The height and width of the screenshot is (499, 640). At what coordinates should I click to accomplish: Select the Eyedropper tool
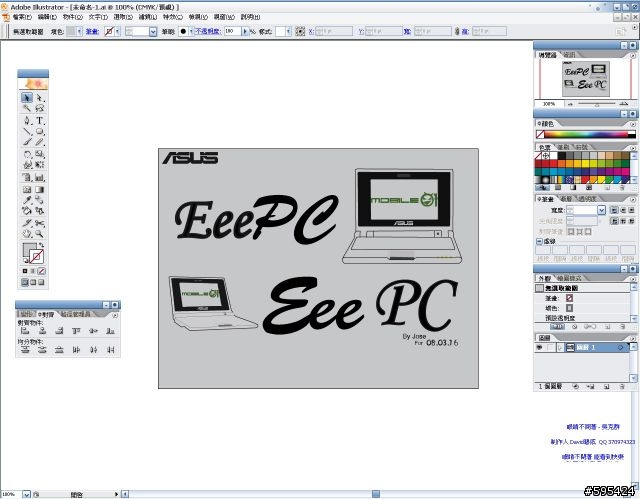(x=27, y=200)
